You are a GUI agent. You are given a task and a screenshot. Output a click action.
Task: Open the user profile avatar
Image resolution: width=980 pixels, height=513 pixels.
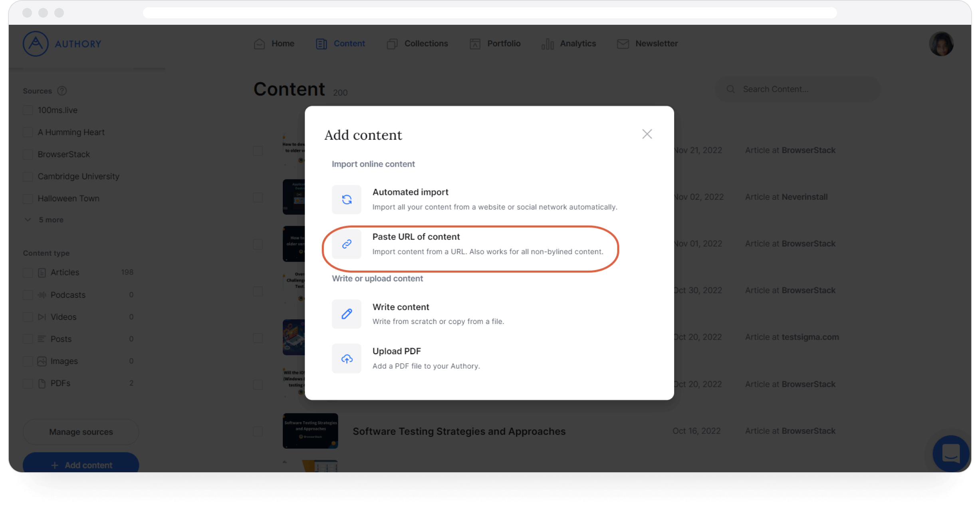coord(941,44)
